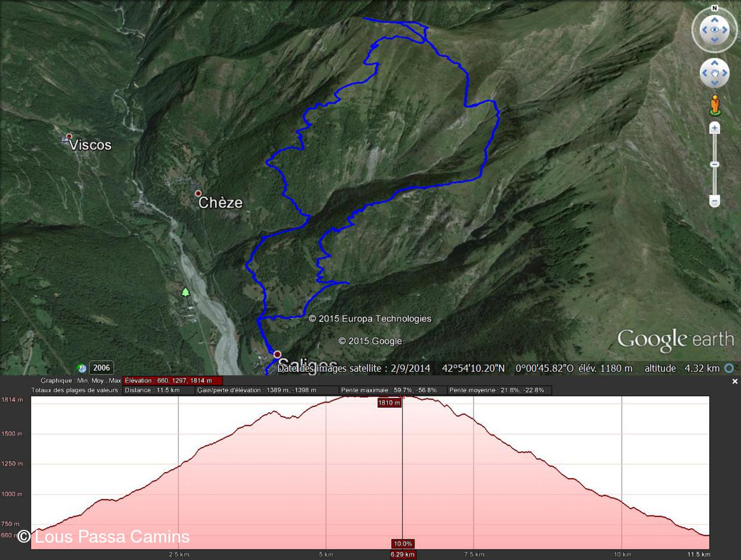
Task: Click the Élévation metric label in profile
Action: point(137,380)
